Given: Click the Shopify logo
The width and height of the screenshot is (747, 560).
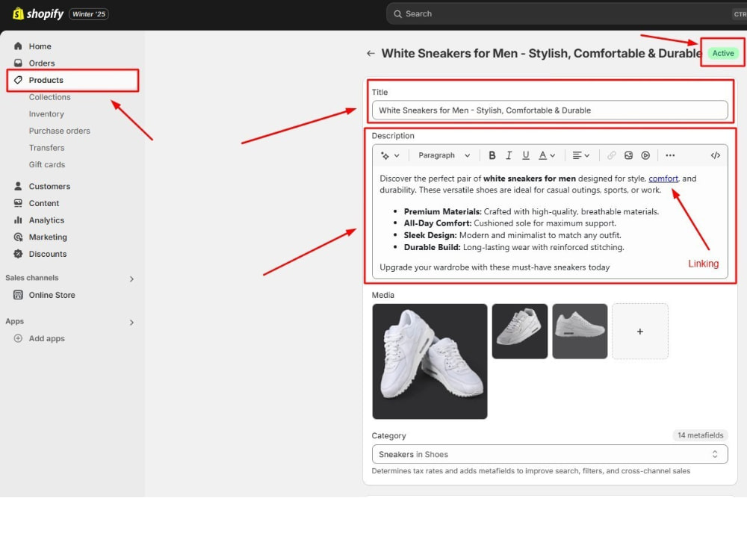Looking at the screenshot, I should point(37,13).
